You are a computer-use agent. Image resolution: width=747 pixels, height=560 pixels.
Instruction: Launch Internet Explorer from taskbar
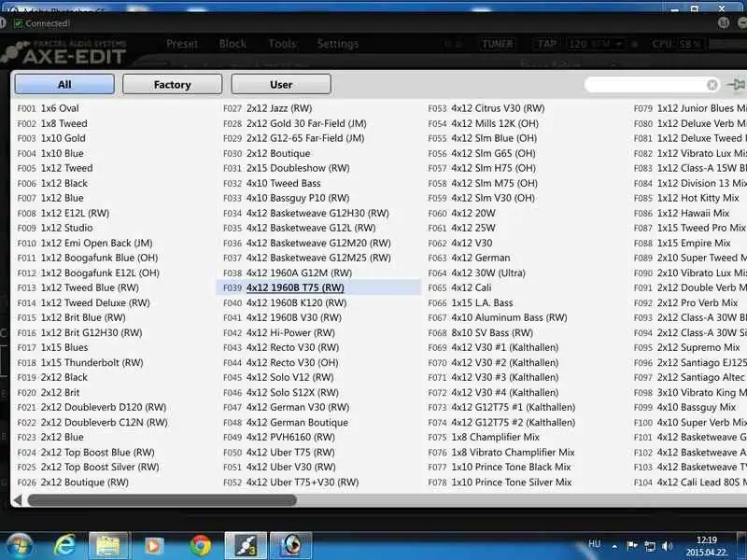tap(64, 546)
